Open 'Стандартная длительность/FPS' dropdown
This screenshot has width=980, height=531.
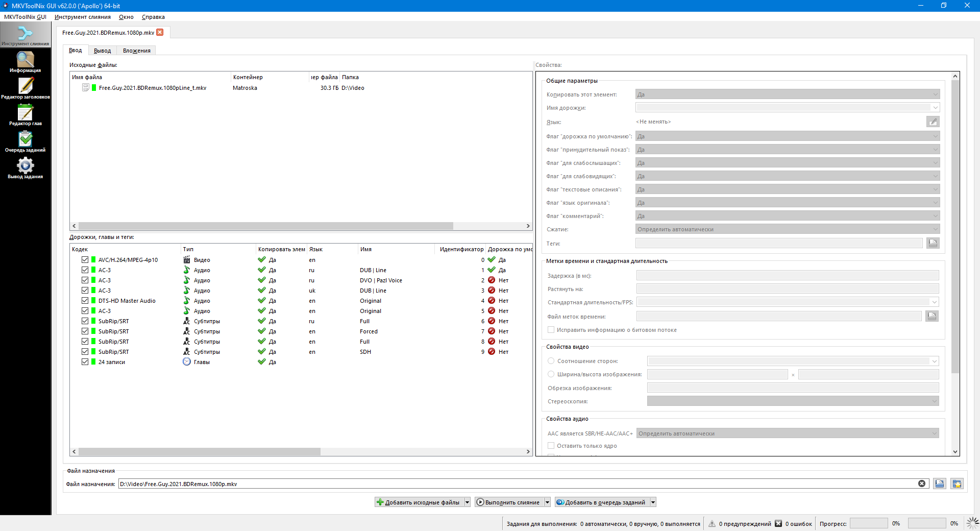coord(788,302)
